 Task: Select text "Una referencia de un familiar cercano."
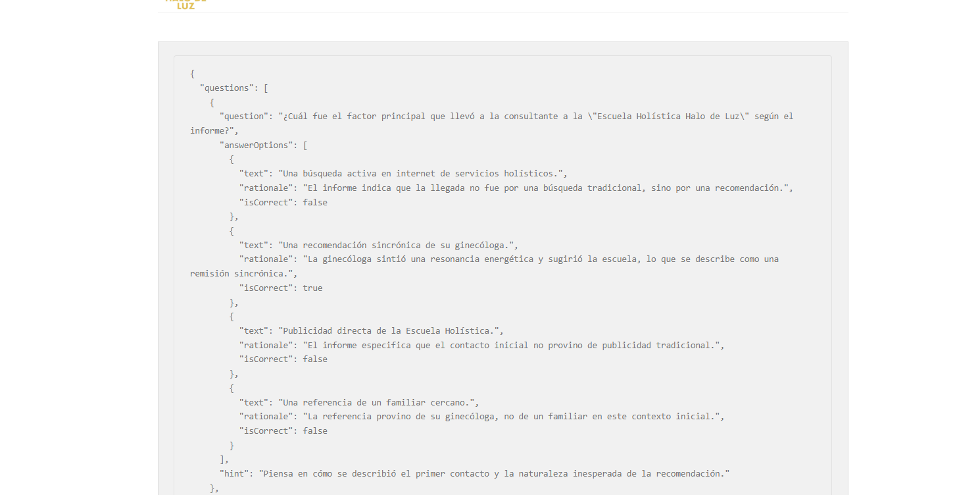coord(378,402)
